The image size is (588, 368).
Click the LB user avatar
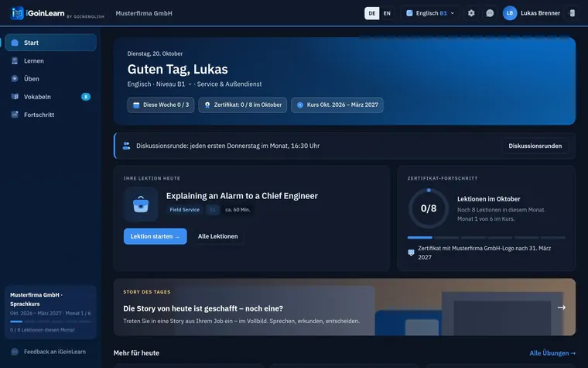click(x=510, y=13)
